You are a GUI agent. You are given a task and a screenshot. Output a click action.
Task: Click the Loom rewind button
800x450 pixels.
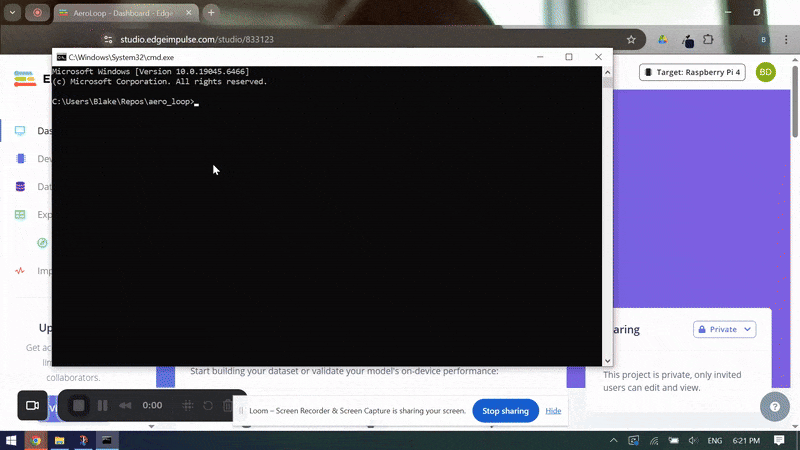pyautogui.click(x=125, y=406)
